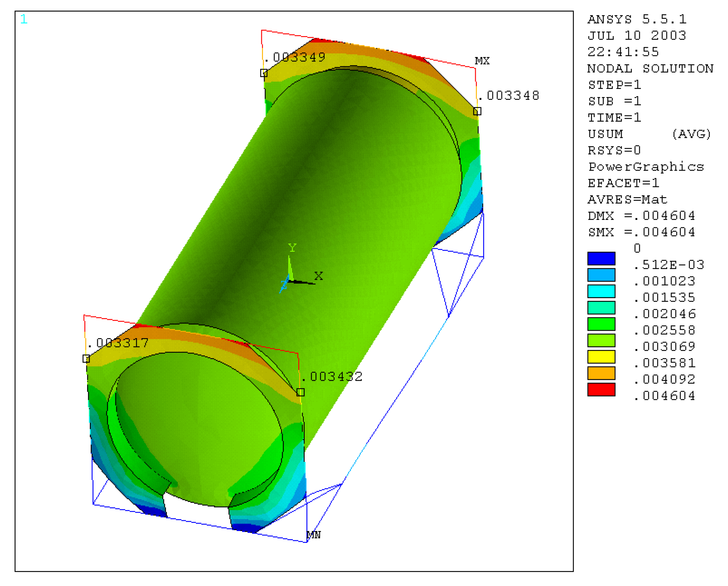728x586 pixels.
Task: Click the window number 1 label
Action: 24,19
